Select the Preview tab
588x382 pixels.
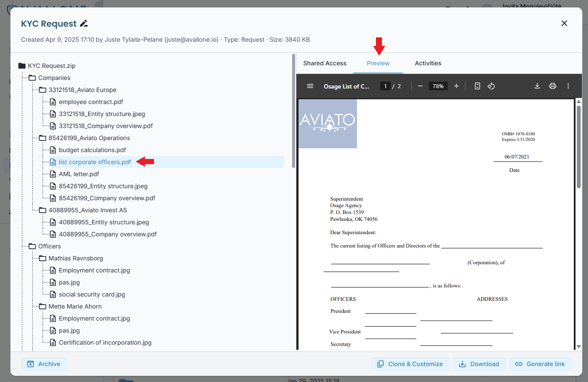(x=378, y=63)
